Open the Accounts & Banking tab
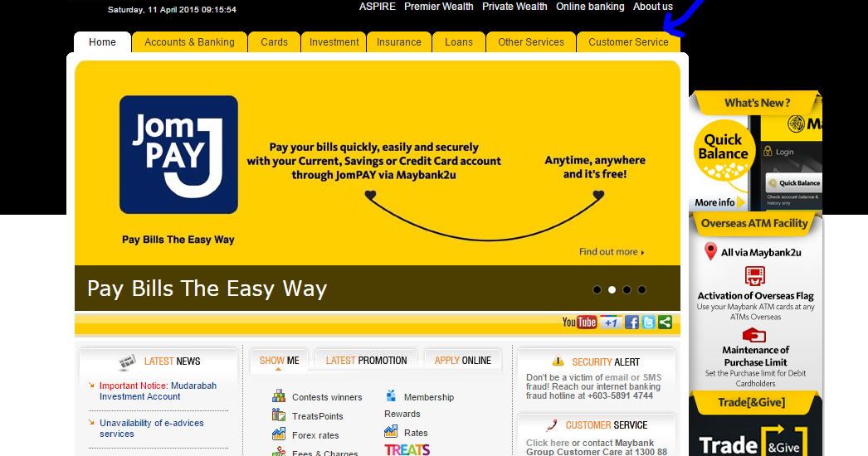This screenshot has height=456, width=868. click(x=189, y=42)
